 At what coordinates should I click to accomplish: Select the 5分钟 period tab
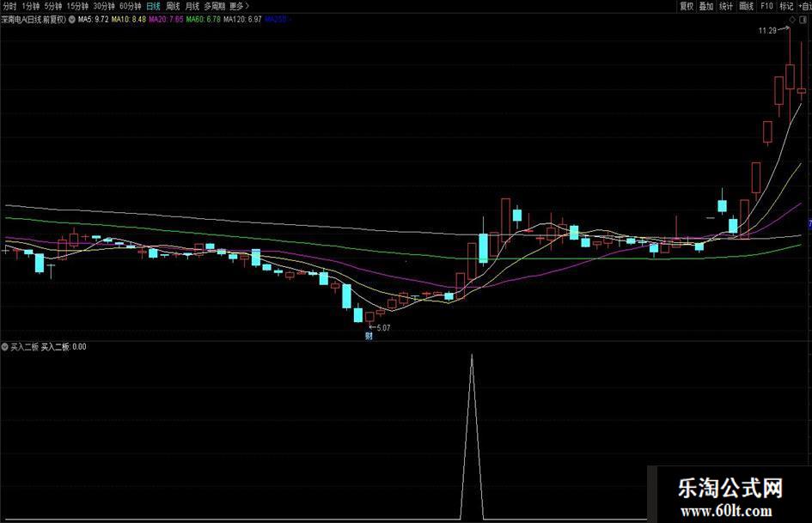52,6
